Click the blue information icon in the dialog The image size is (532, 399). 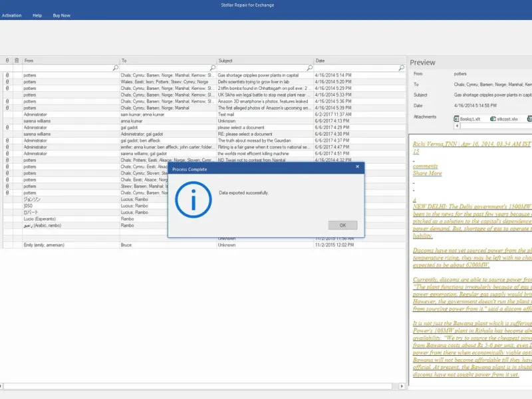pyautogui.click(x=194, y=199)
